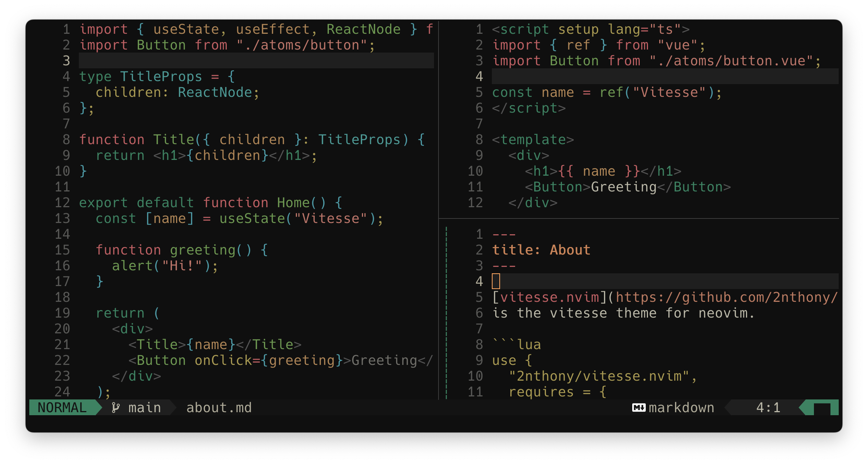This screenshot has height=464, width=868.
Task: Click the block cursor in markdown pane
Action: tap(496, 281)
